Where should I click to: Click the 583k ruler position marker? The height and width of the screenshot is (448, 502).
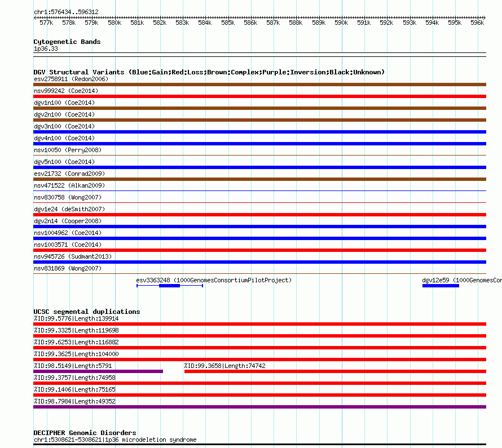pyautogui.click(x=182, y=23)
